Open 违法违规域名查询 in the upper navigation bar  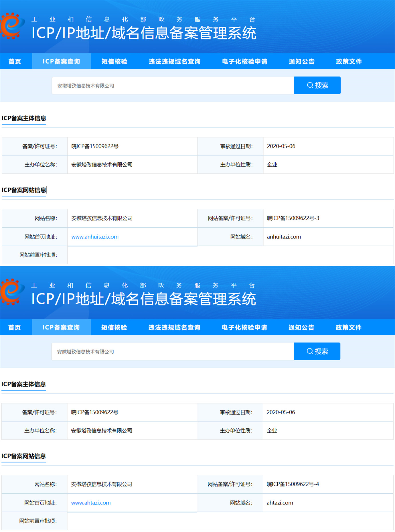(x=174, y=62)
